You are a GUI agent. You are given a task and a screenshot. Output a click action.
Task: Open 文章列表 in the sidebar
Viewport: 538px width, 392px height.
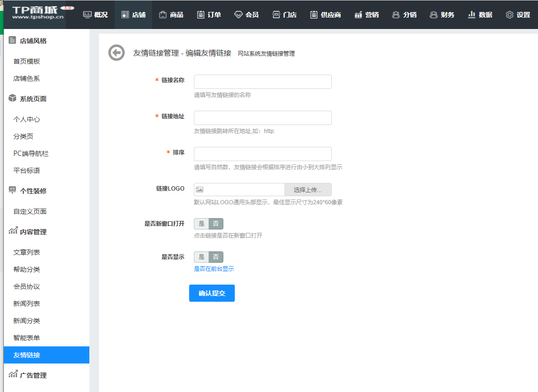[27, 252]
